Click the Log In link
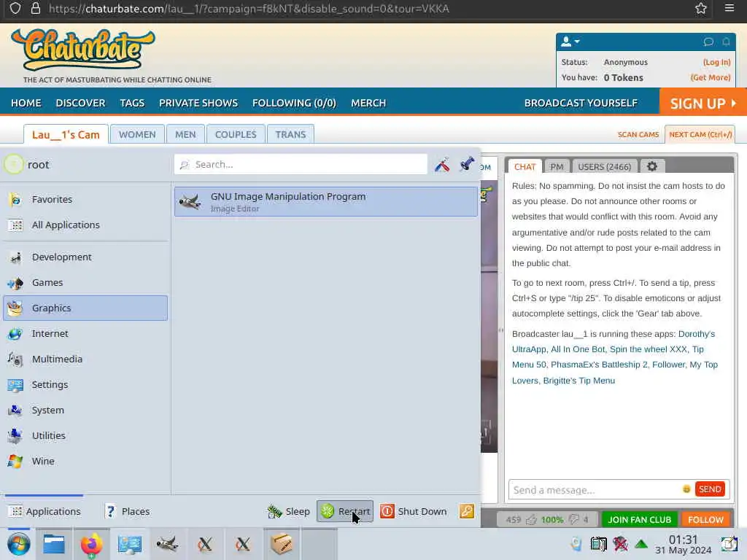 click(x=716, y=63)
